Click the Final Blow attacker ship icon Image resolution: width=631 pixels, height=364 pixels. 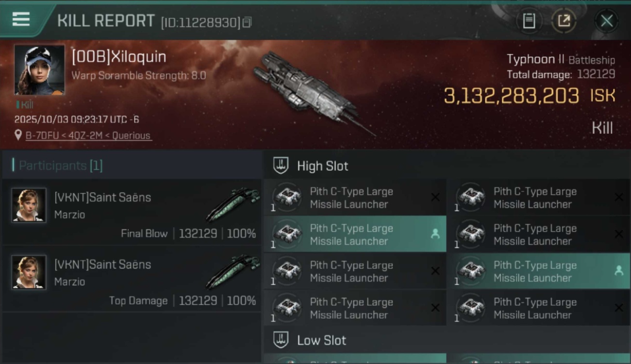[233, 204]
